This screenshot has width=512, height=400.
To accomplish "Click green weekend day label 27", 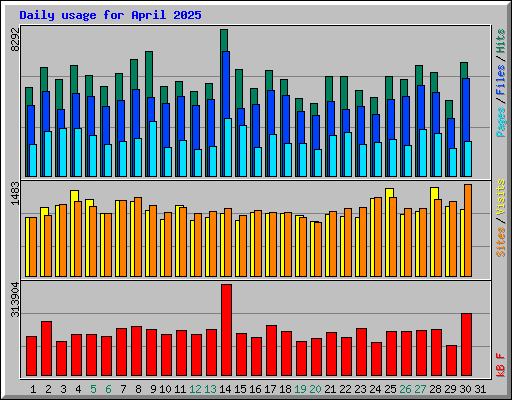I will click(x=420, y=389).
